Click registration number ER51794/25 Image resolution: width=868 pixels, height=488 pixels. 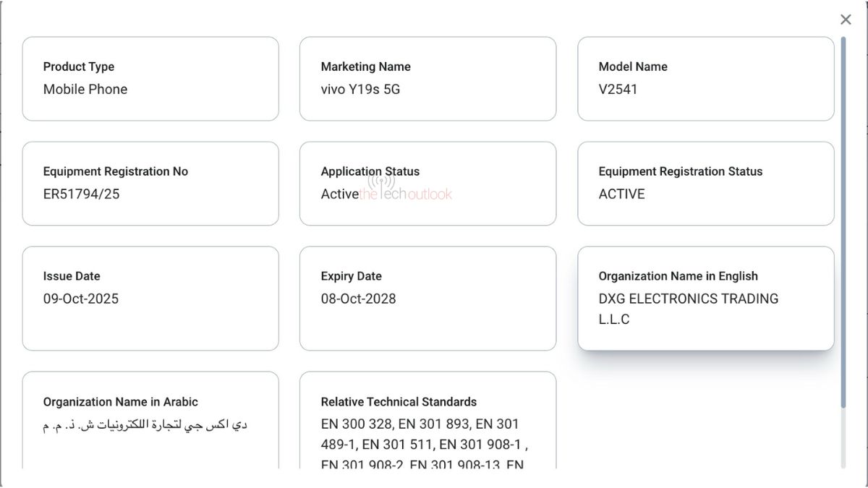pos(81,194)
